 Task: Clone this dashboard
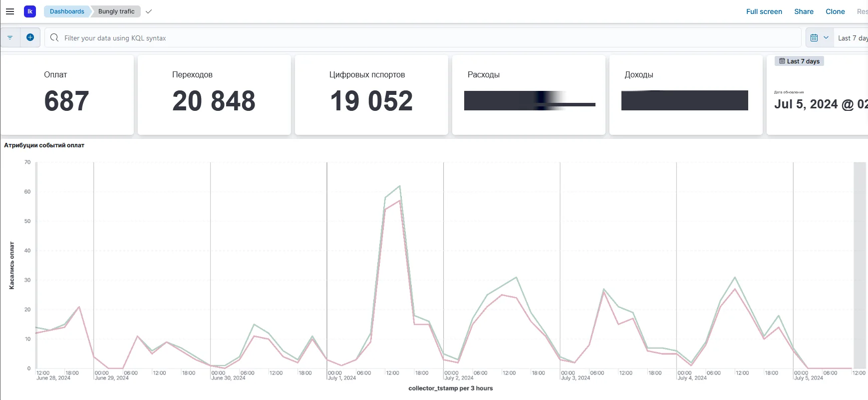click(x=835, y=11)
